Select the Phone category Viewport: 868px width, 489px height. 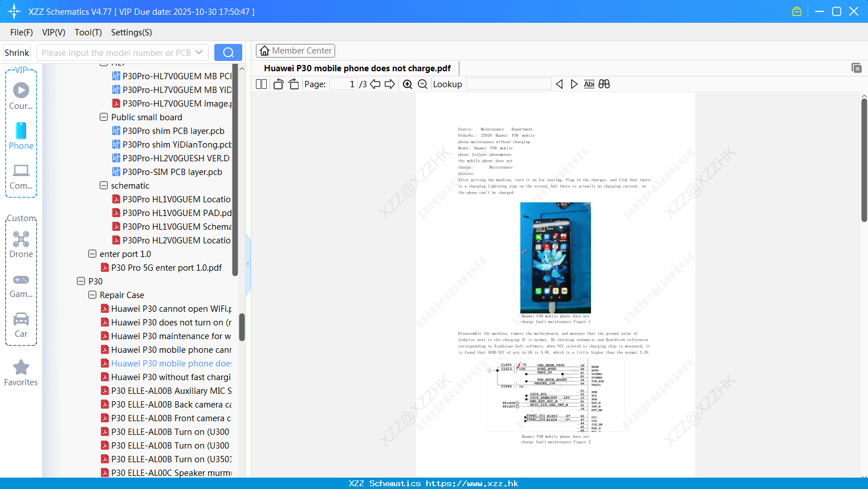21,136
